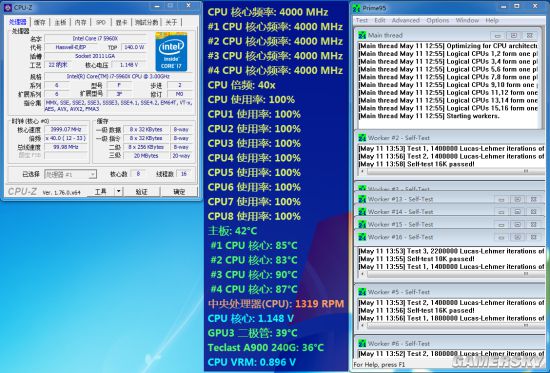Image resolution: width=550 pixels, height=373 pixels.
Task: Click the Main thread window icon in Prime95
Action: click(362, 35)
